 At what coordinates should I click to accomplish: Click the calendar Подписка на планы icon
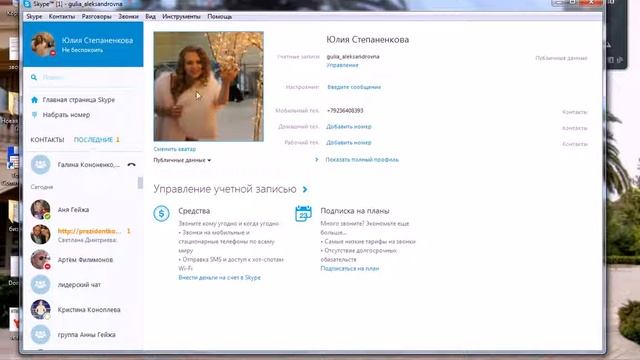pyautogui.click(x=303, y=213)
